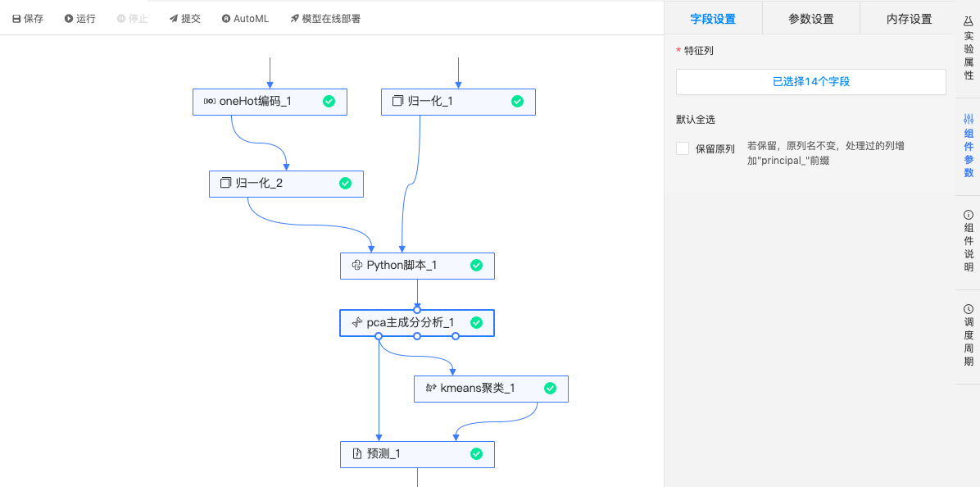Click the 默认全选 text
Viewport: 980px width, 487px height.
696,119
